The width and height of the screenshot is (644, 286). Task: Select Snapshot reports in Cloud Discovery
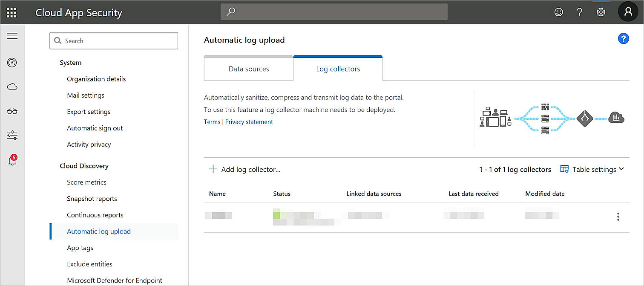click(x=92, y=199)
